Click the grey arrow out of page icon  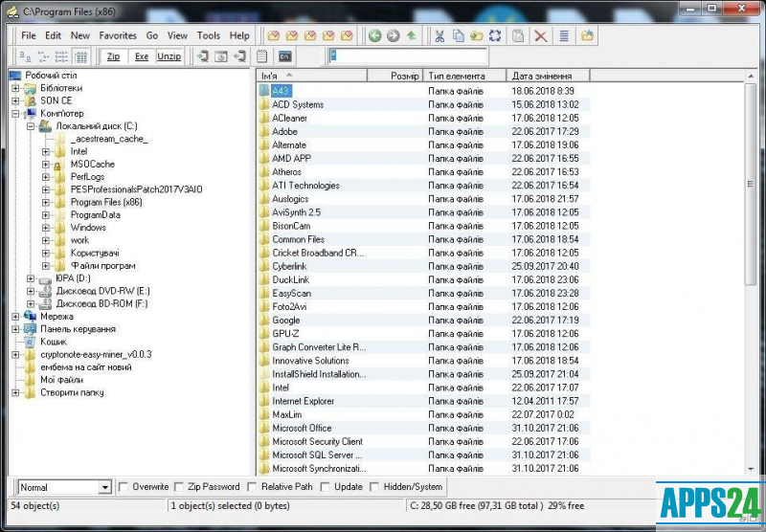240,56
